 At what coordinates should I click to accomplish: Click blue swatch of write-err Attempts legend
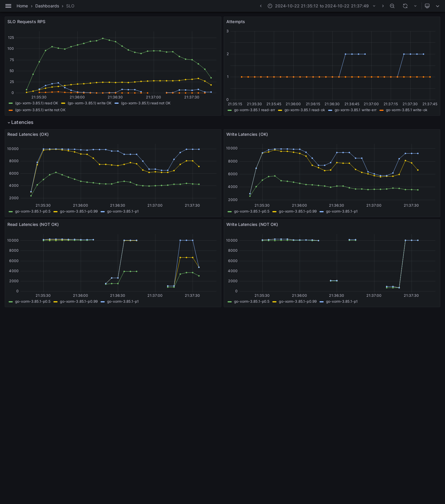click(x=330, y=110)
